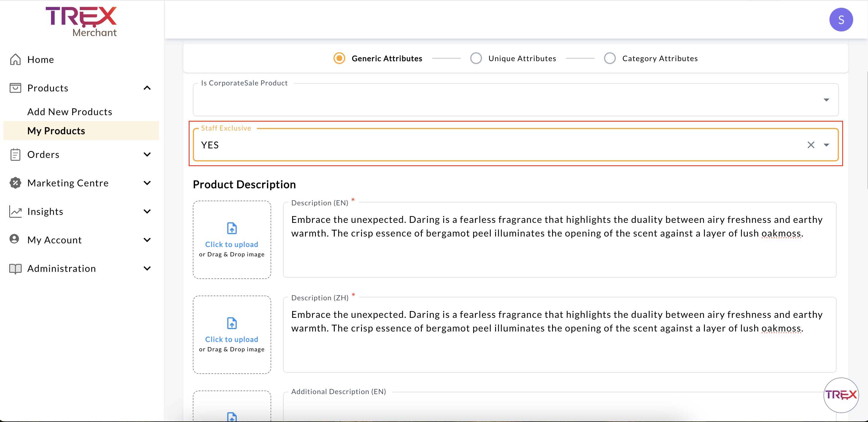Viewport: 868px width, 422px height.
Task: Open My Products menu item
Action: point(56,131)
